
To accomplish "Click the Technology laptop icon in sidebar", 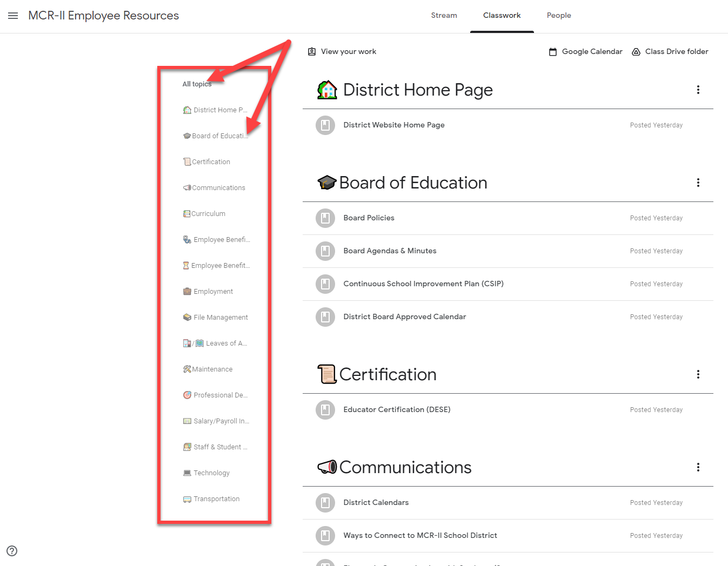I will [187, 473].
